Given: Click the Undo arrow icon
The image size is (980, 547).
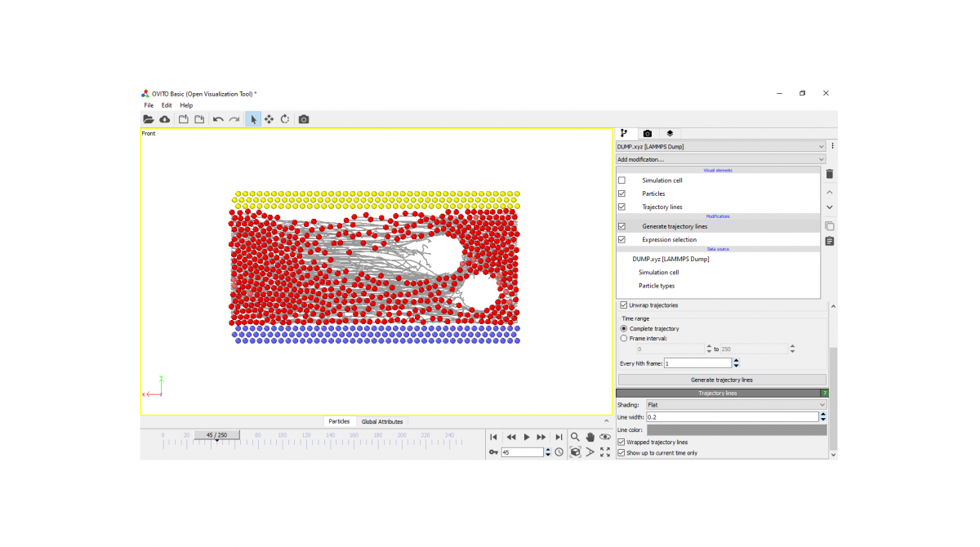Looking at the screenshot, I should [x=216, y=119].
